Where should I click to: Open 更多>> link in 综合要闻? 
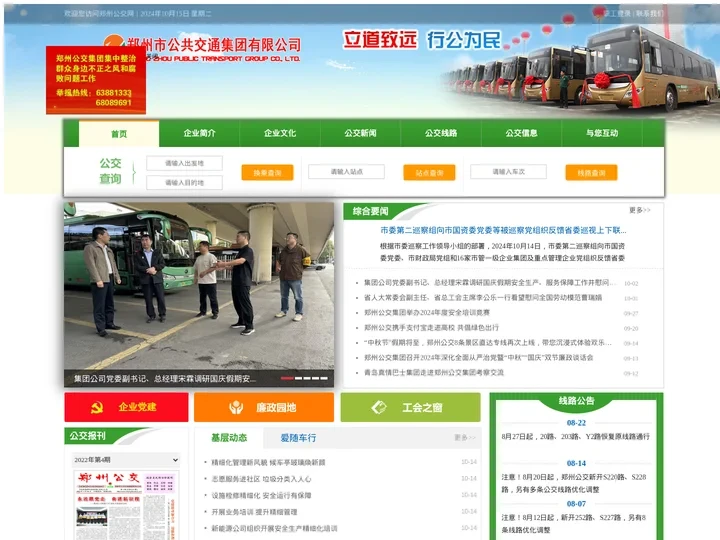640,210
